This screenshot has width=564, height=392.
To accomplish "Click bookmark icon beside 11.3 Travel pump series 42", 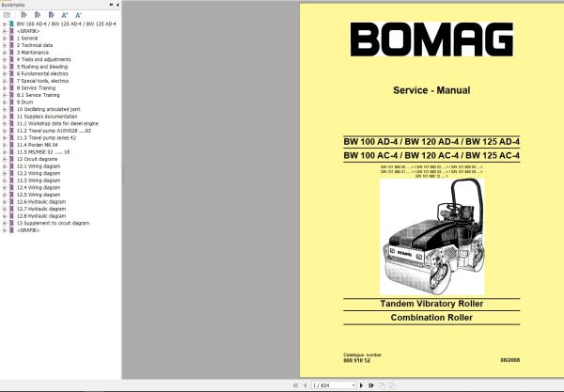I will pyautogui.click(x=11, y=138).
